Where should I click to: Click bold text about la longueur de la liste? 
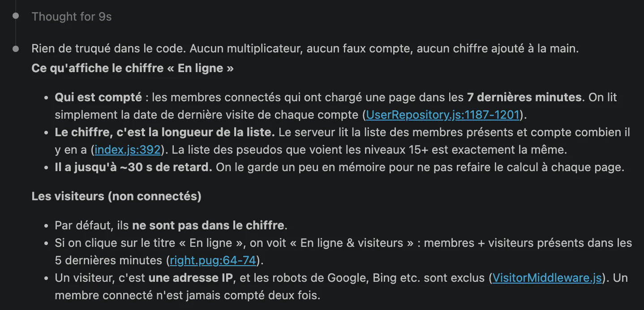pyautogui.click(x=165, y=132)
